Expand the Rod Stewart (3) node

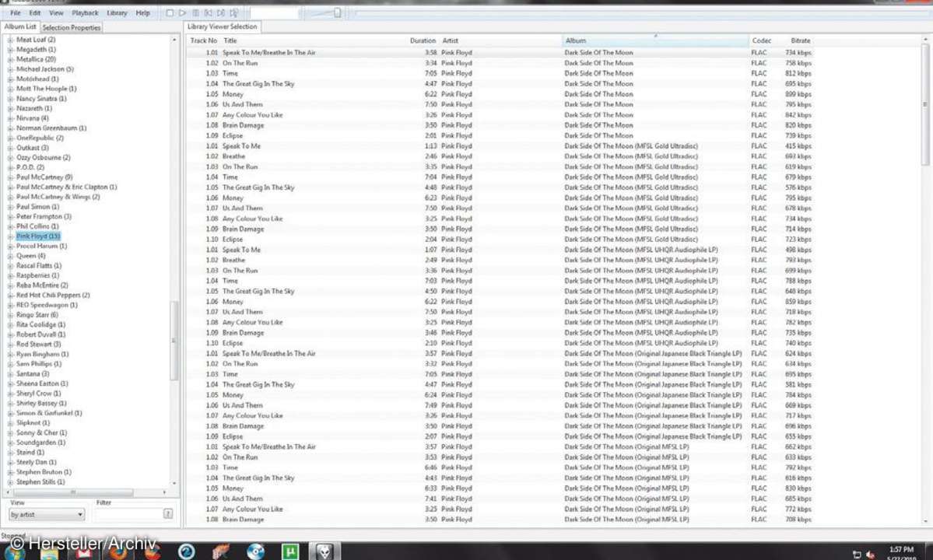tap(10, 345)
